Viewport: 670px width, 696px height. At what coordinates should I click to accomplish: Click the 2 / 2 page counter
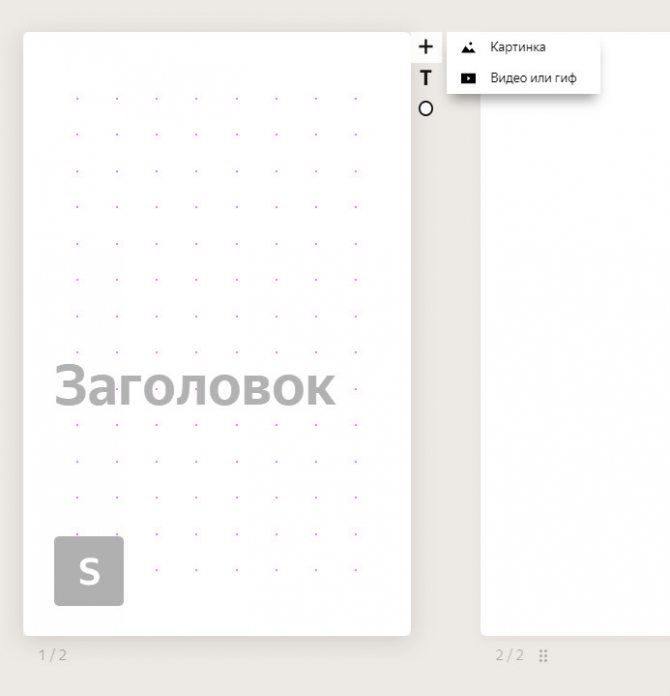coord(509,656)
